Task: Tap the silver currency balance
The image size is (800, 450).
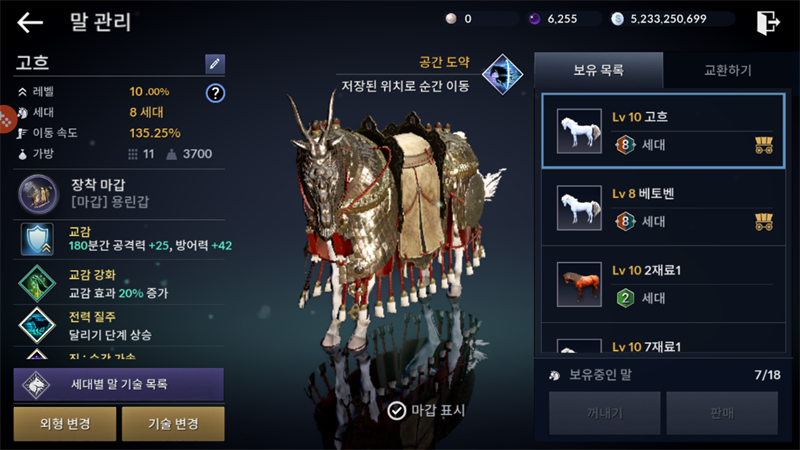Action: pyautogui.click(x=668, y=19)
